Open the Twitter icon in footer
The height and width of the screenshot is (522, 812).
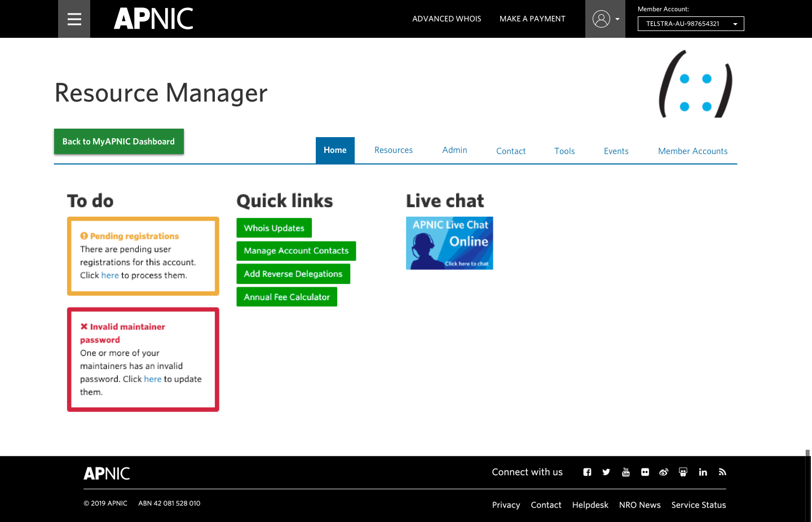pyautogui.click(x=606, y=472)
